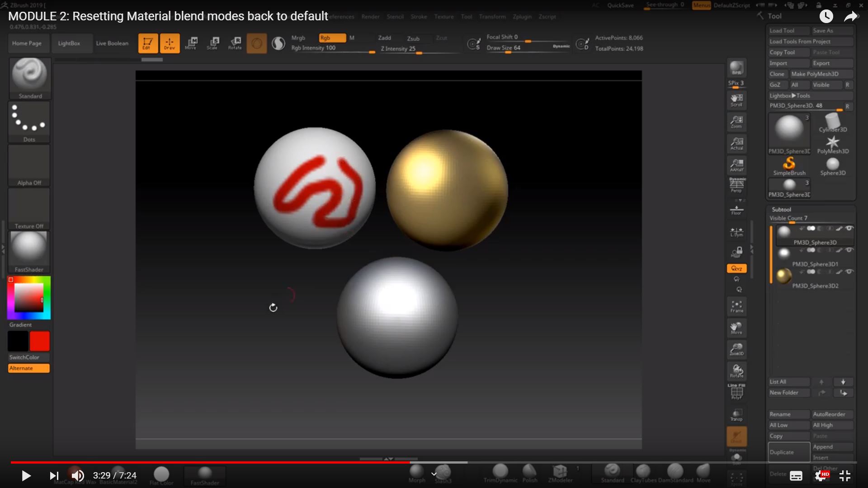The height and width of the screenshot is (488, 868).
Task: Select the black secondary color swatch
Action: pyautogui.click(x=18, y=341)
